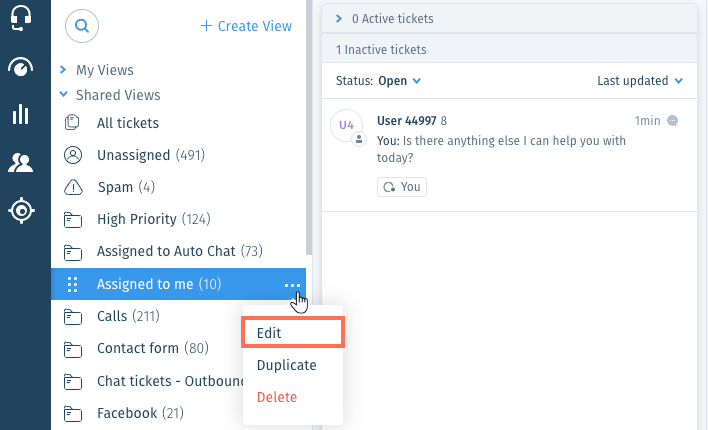
Task: Click the Create View link
Action: (x=247, y=26)
